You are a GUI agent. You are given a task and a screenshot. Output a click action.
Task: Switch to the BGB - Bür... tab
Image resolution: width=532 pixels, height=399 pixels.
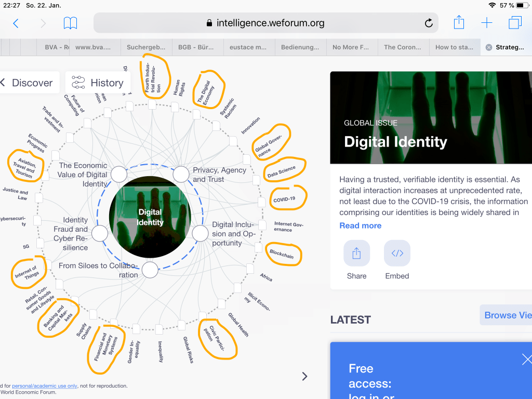point(197,47)
